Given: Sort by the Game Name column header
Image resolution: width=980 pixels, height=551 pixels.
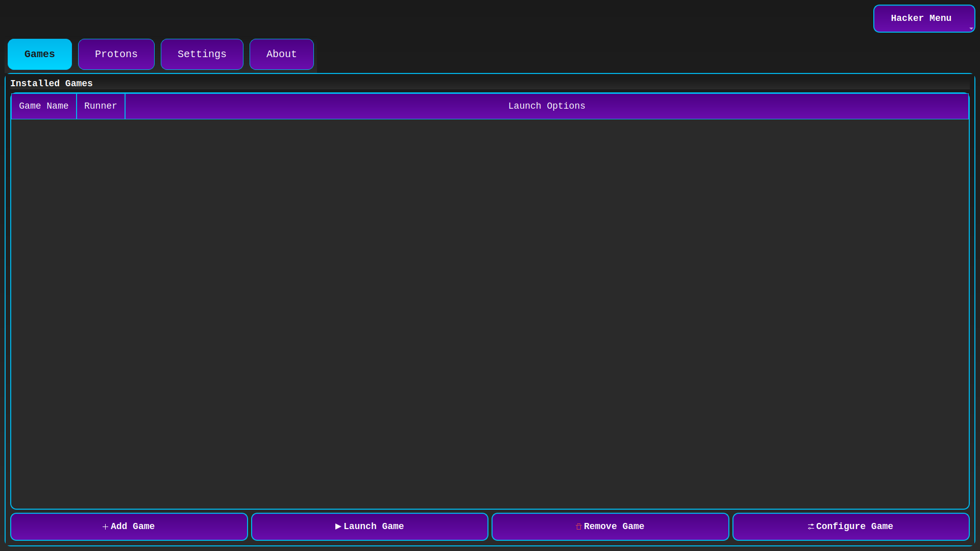Looking at the screenshot, I should pos(44,106).
